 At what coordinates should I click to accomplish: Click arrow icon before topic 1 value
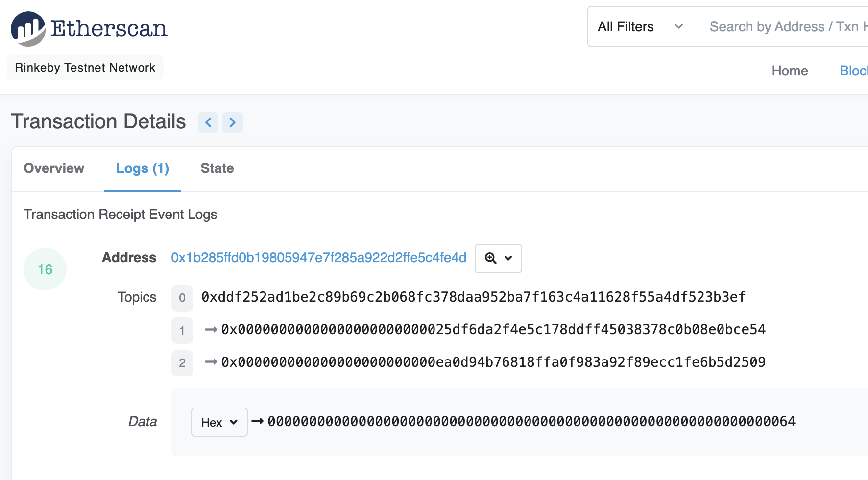tap(211, 330)
